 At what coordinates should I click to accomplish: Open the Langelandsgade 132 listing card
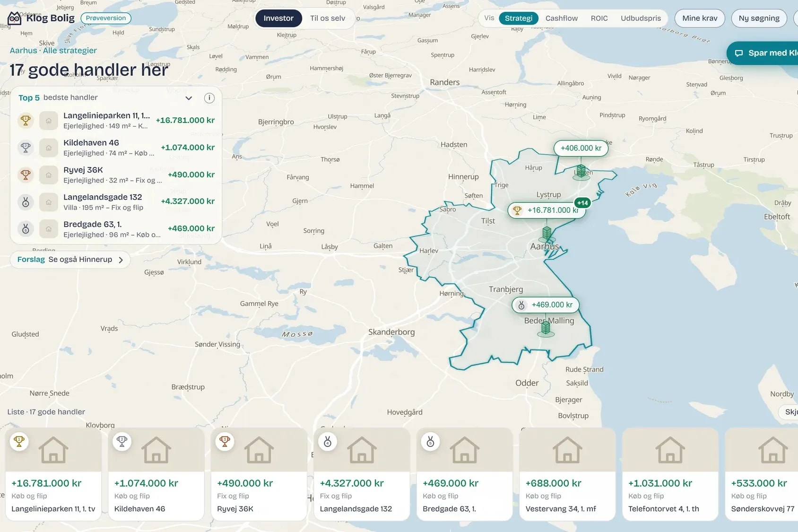(x=362, y=474)
